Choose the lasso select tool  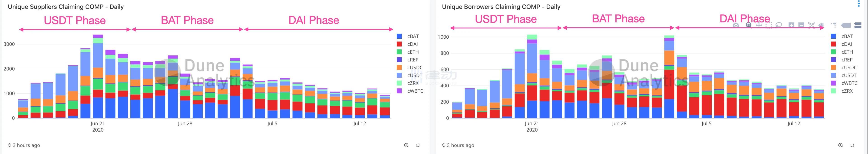click(x=779, y=25)
